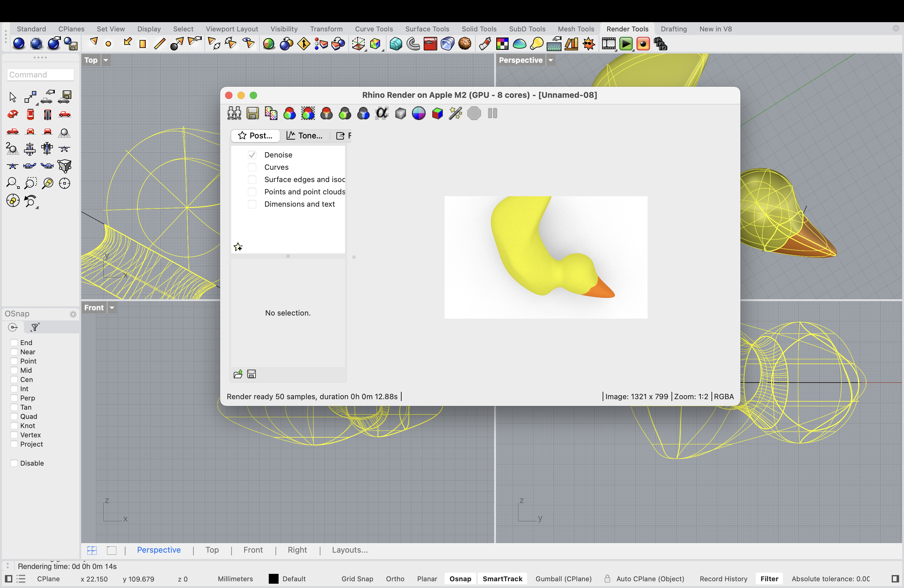Open the Perspective viewport dropdown arrow
The width and height of the screenshot is (904, 588).
[x=550, y=60]
